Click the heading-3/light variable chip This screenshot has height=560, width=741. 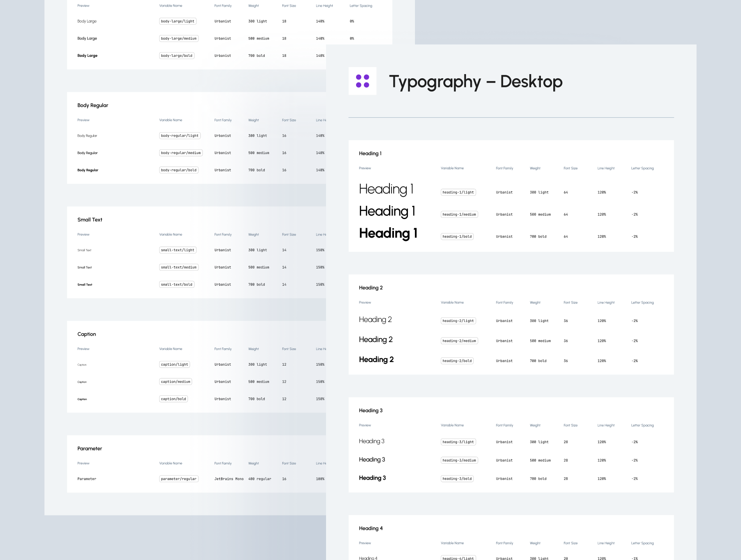click(x=458, y=442)
